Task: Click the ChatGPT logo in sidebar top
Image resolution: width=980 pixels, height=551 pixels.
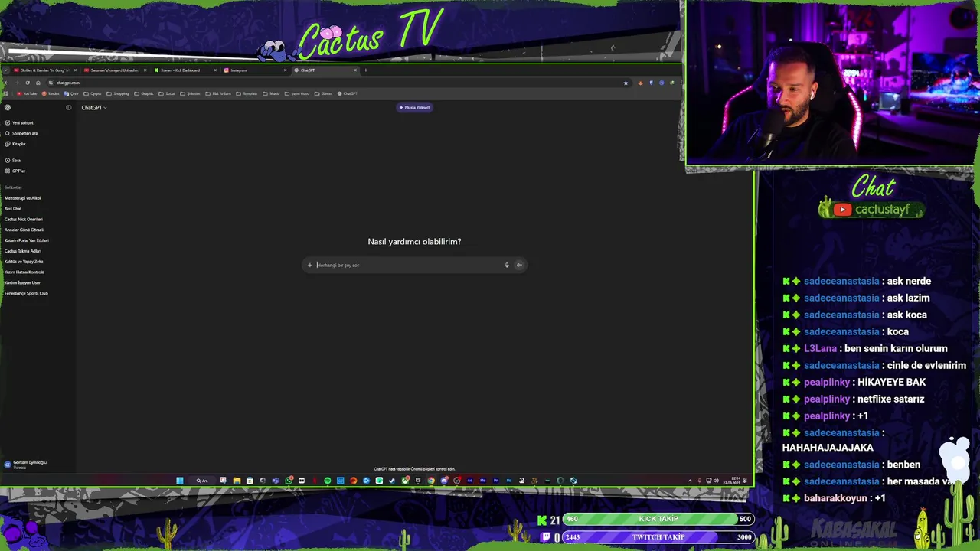Action: (8, 107)
